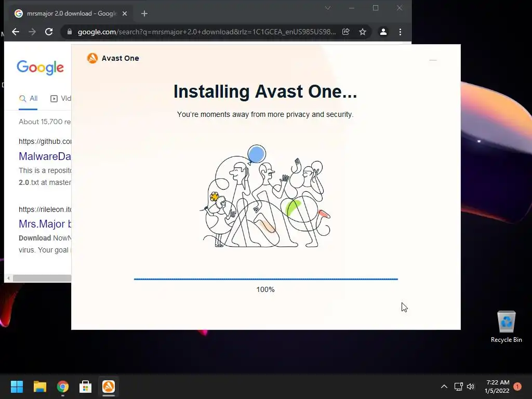Minimize the Chrome window
The width and height of the screenshot is (532, 399).
352,8
